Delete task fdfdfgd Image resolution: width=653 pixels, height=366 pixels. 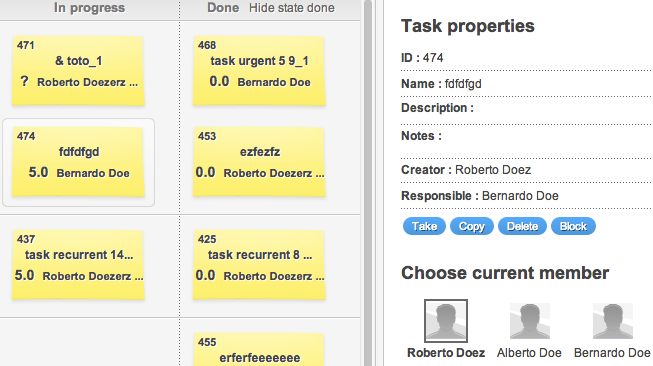[522, 226]
